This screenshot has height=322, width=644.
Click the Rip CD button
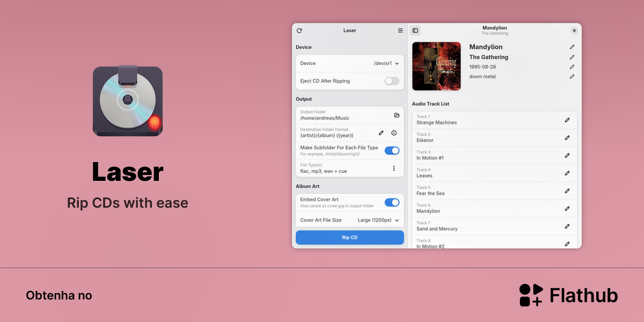pos(350,238)
